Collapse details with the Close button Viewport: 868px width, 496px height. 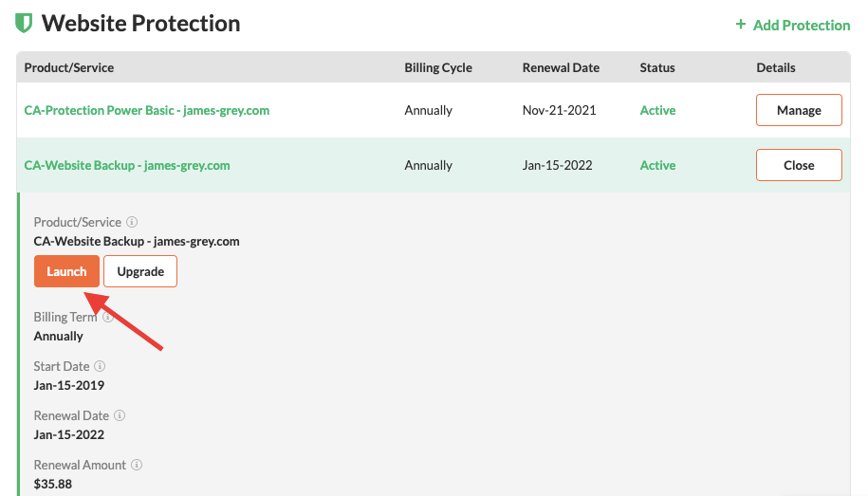(x=799, y=165)
